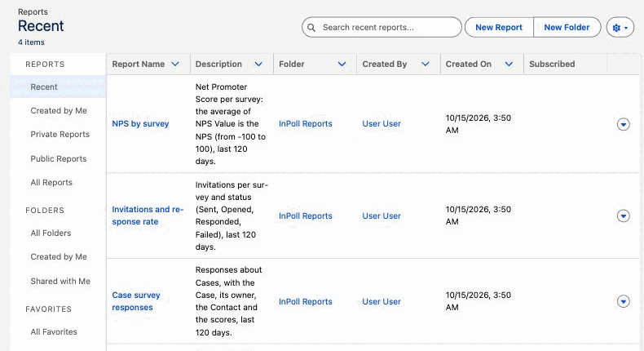Open row actions for NPS by survey

pos(623,124)
